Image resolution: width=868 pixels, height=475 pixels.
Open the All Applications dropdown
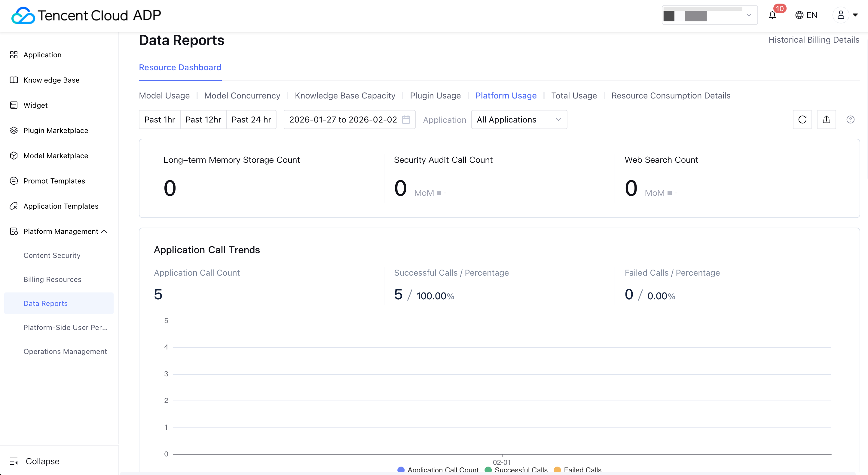pyautogui.click(x=519, y=120)
